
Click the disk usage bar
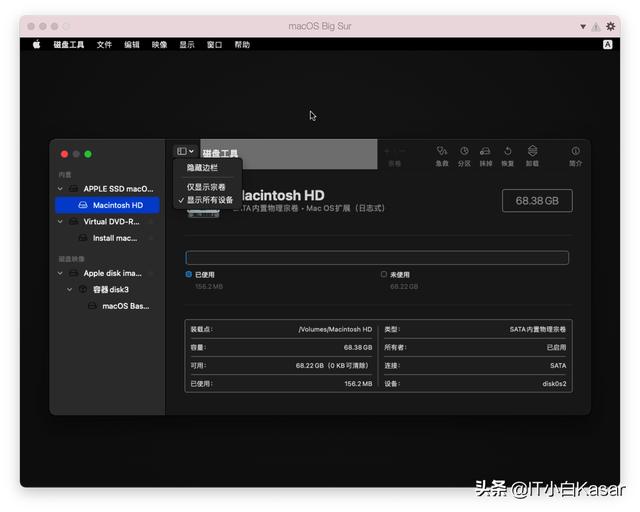click(x=377, y=258)
